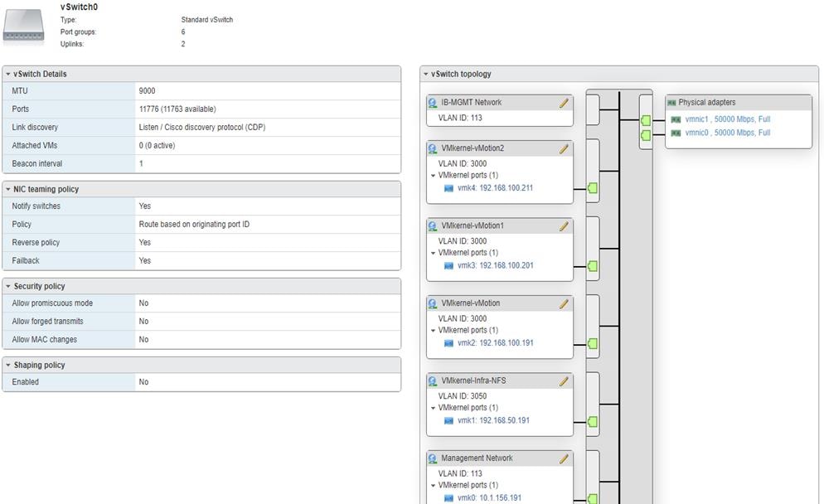Screen dimensions: 824x504
Task: Click the adapter icon beside vmnic0
Action: (675, 132)
